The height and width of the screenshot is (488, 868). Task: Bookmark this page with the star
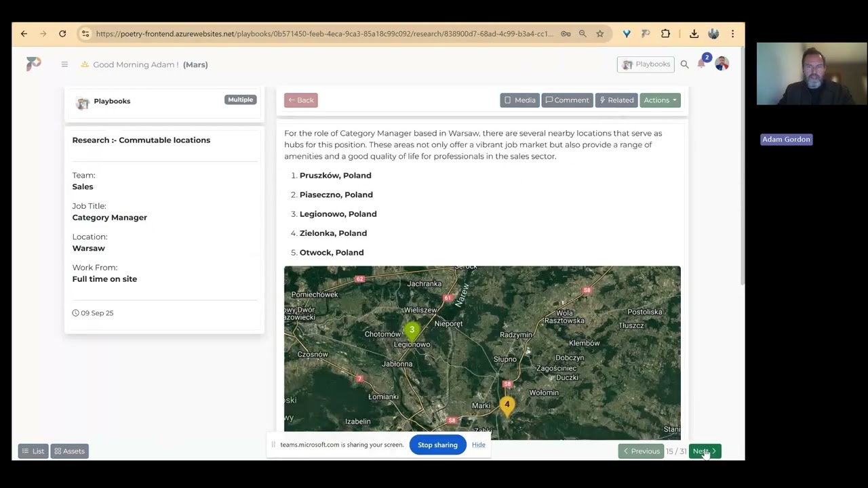tap(600, 33)
